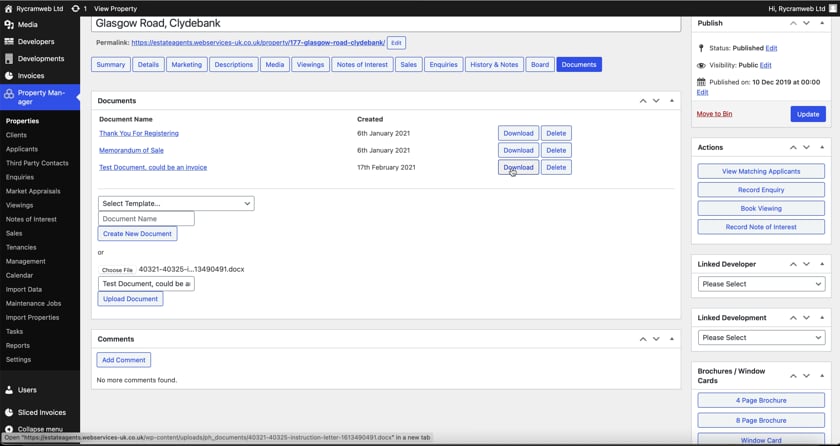Move Linked Development box up with arrow
This screenshot has width=840, height=446.
click(793, 318)
